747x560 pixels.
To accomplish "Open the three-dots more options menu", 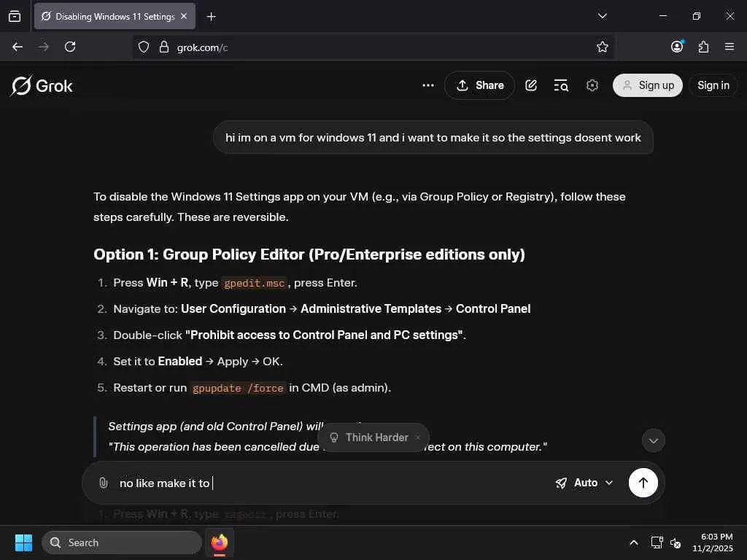I will (x=427, y=85).
